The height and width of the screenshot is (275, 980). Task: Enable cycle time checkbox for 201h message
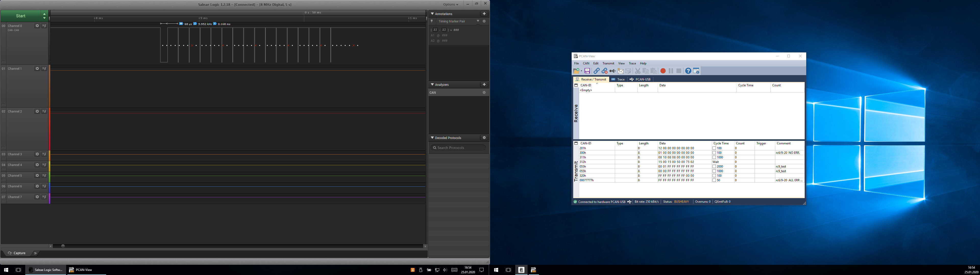point(714,148)
